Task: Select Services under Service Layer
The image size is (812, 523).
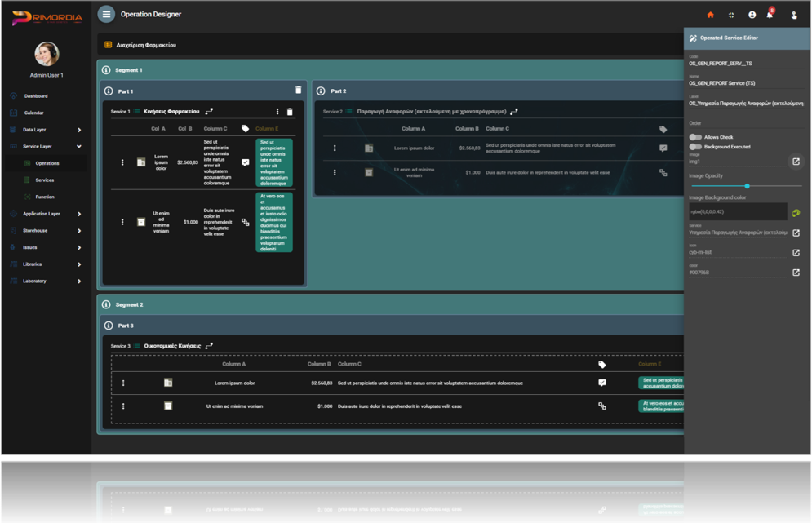Action: pos(45,180)
